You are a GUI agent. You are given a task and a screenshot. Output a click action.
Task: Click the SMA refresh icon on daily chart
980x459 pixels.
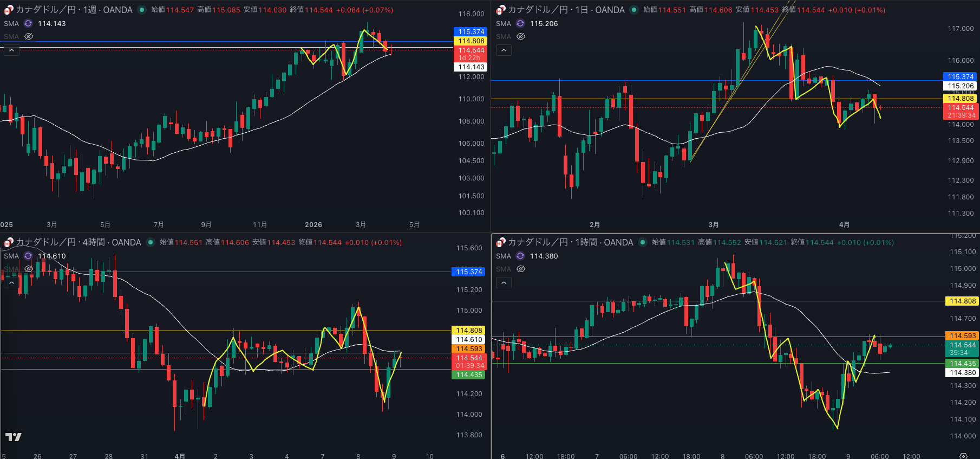520,23
